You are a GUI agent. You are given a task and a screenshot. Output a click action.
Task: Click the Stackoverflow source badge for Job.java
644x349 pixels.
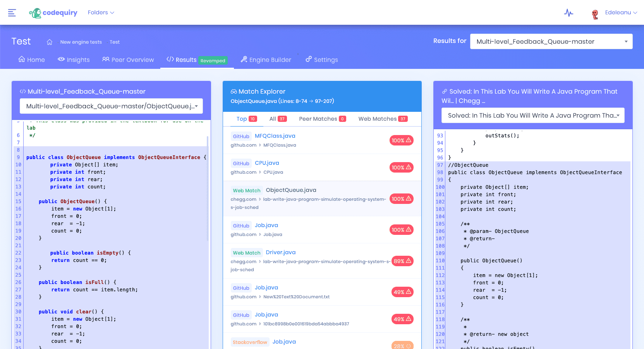click(250, 342)
